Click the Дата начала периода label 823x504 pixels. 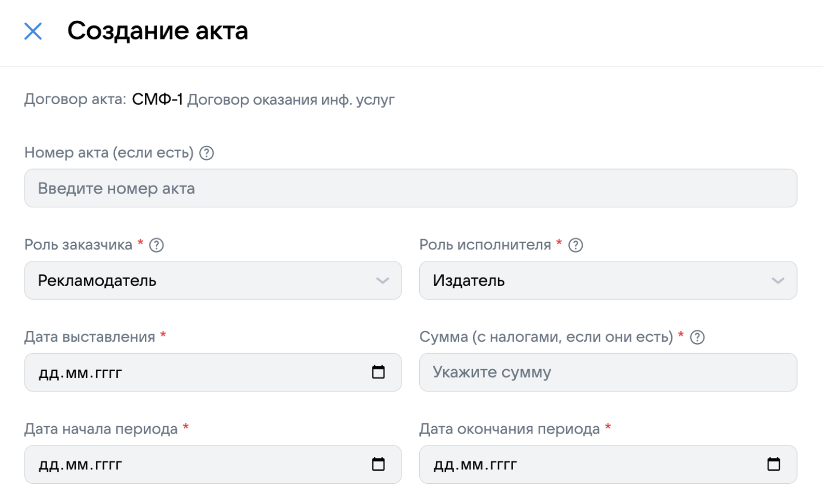click(101, 429)
